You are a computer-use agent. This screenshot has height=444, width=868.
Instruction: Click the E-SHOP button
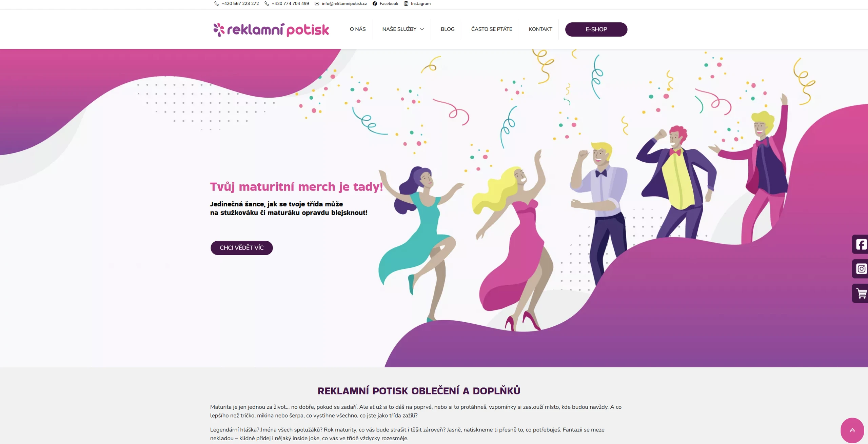[x=596, y=29]
